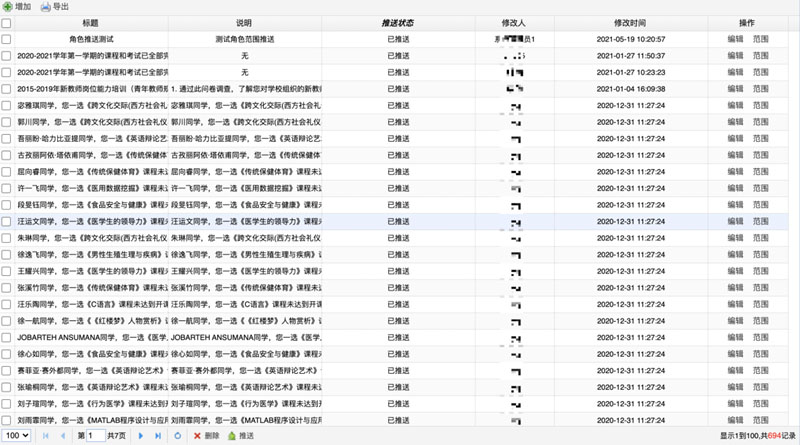Sort by the 修改时间 column header
800x445 pixels.
point(630,23)
